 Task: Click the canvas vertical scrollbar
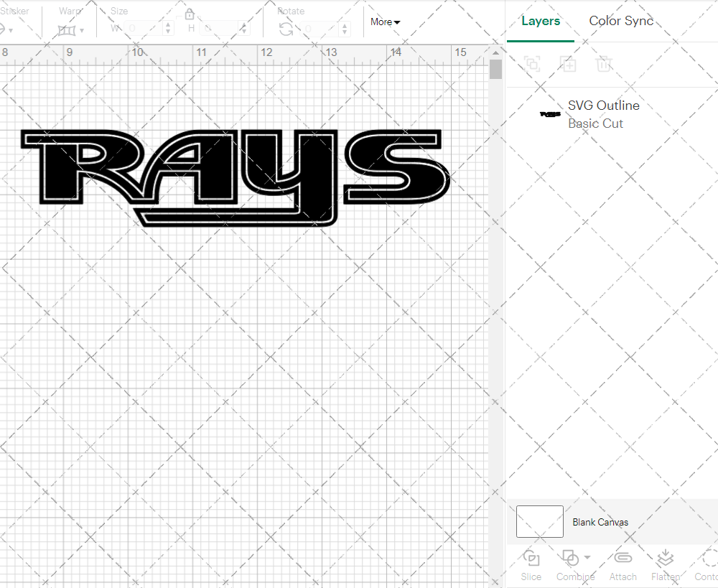click(495, 68)
